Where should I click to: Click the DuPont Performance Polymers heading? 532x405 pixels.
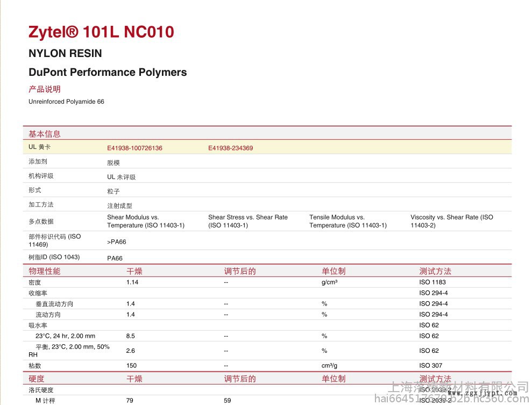point(108,72)
